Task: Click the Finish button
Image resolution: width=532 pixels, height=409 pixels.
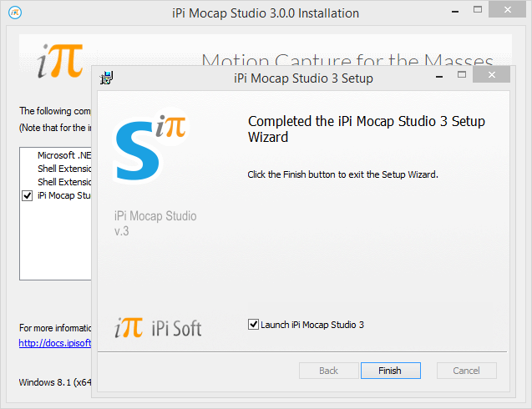Action: point(391,371)
